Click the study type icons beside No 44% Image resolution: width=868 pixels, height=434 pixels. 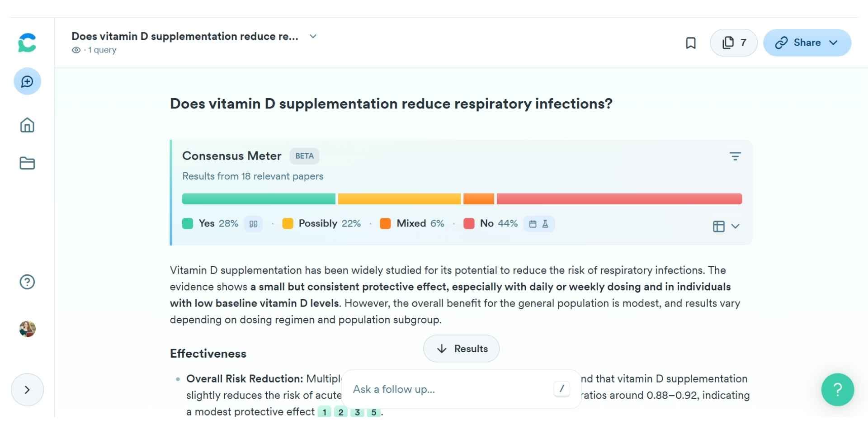539,224
